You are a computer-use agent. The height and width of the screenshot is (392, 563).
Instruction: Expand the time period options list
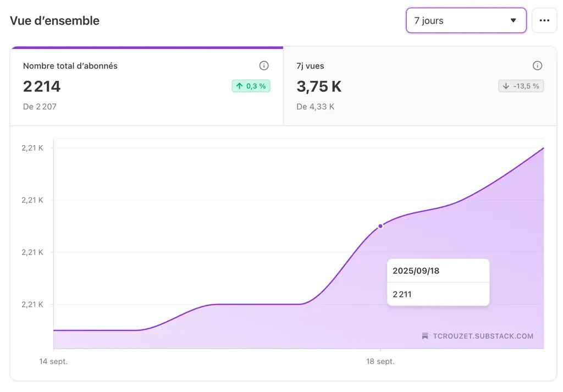click(x=466, y=20)
